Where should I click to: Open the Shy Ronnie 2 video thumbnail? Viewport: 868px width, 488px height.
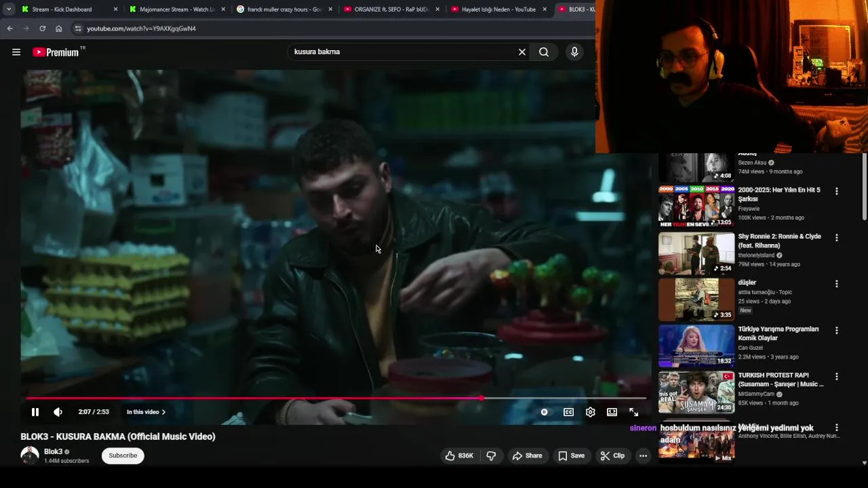coord(696,253)
